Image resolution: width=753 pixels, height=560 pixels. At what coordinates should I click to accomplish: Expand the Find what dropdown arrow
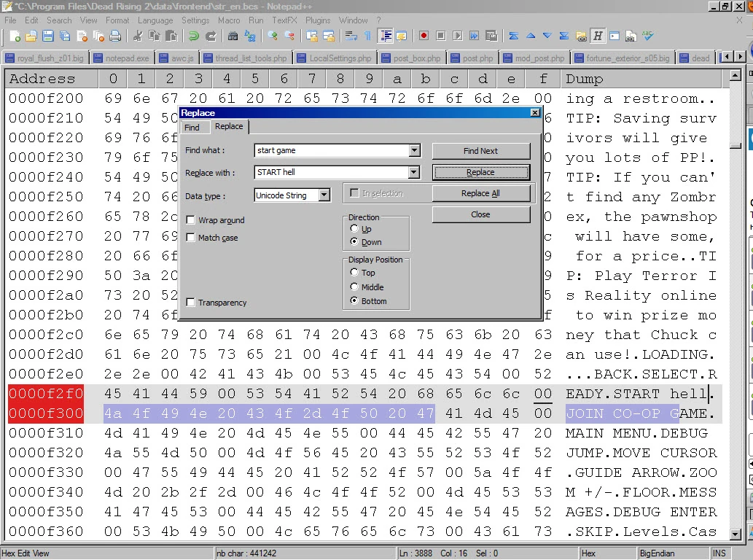pyautogui.click(x=415, y=150)
